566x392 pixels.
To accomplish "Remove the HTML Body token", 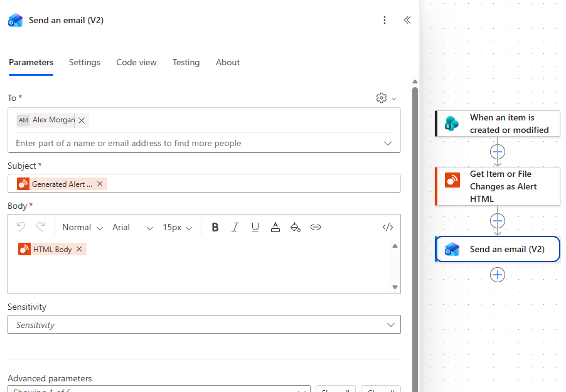I will point(79,249).
